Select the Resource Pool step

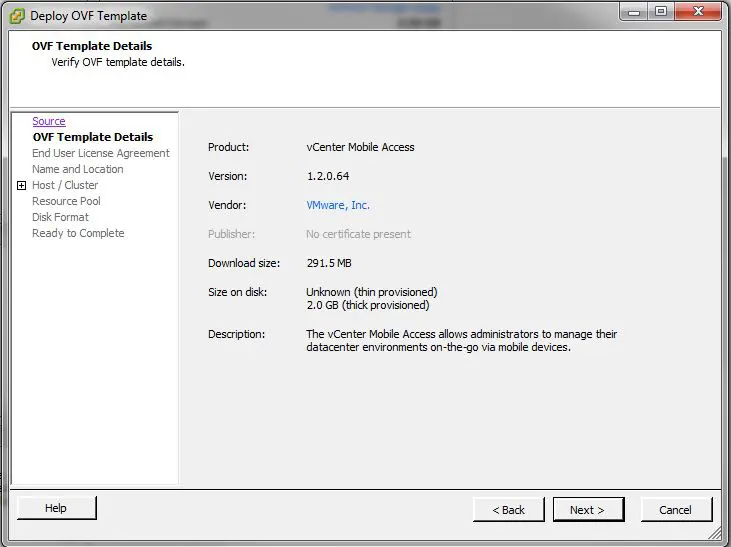pyautogui.click(x=66, y=201)
